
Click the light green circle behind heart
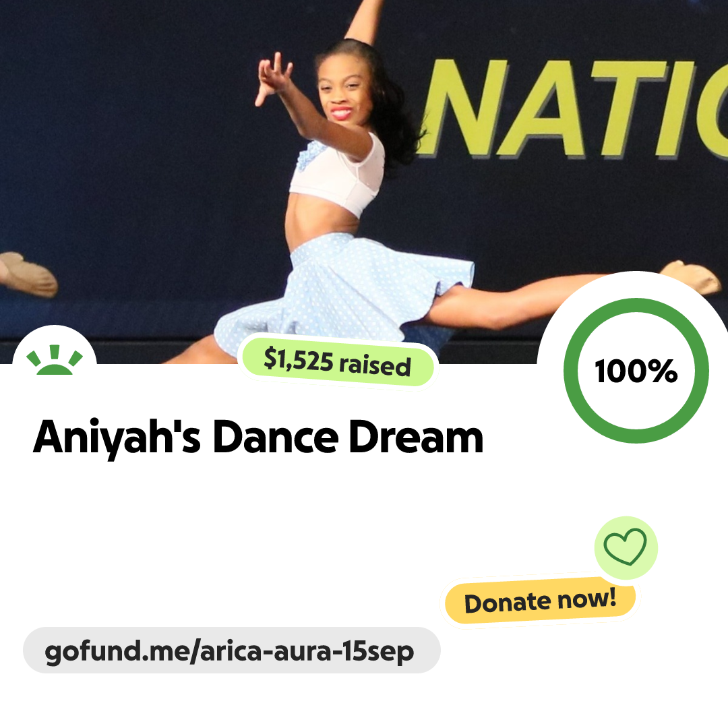626,548
